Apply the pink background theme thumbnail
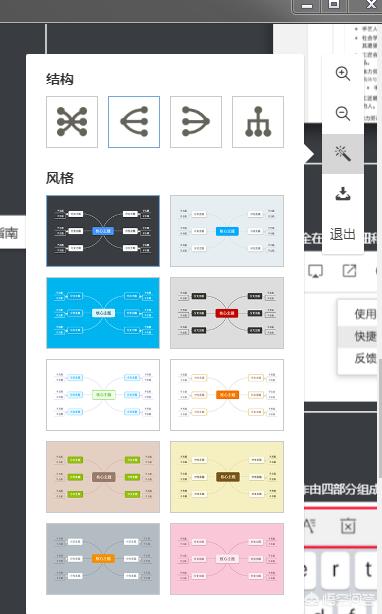This screenshot has width=382, height=614. (x=227, y=559)
